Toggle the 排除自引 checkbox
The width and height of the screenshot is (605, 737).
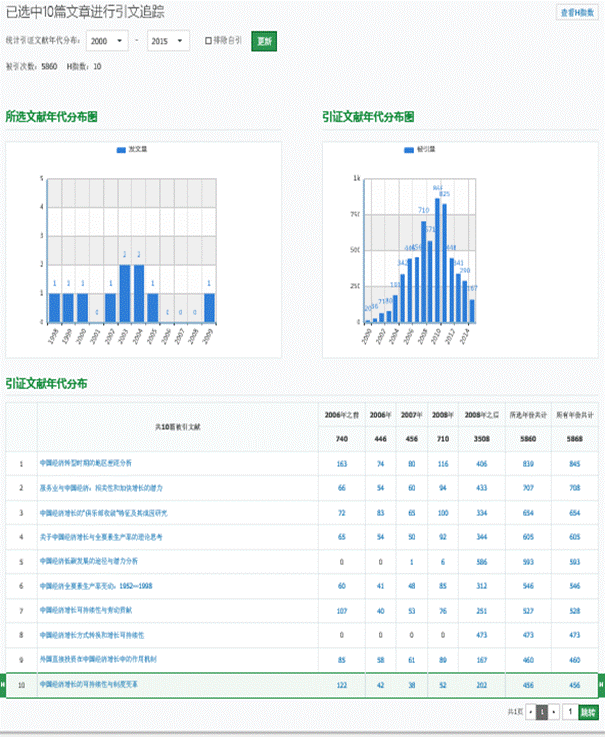tap(208, 41)
